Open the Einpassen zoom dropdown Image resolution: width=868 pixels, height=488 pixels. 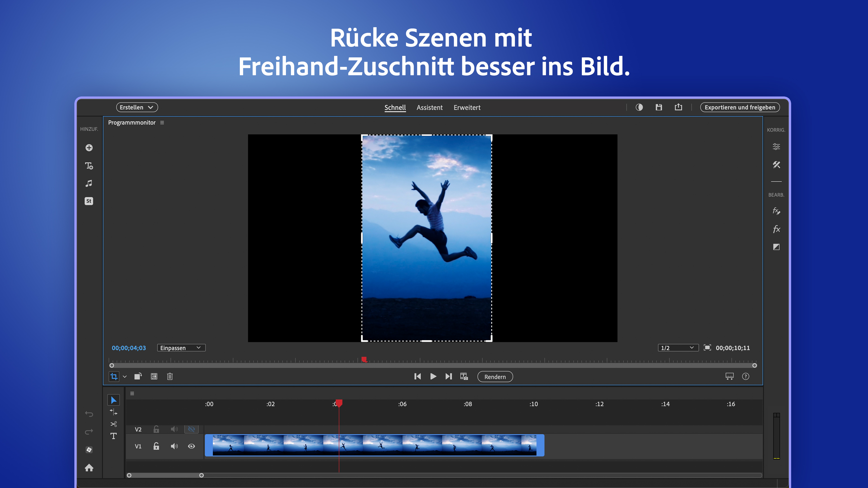pyautogui.click(x=181, y=348)
